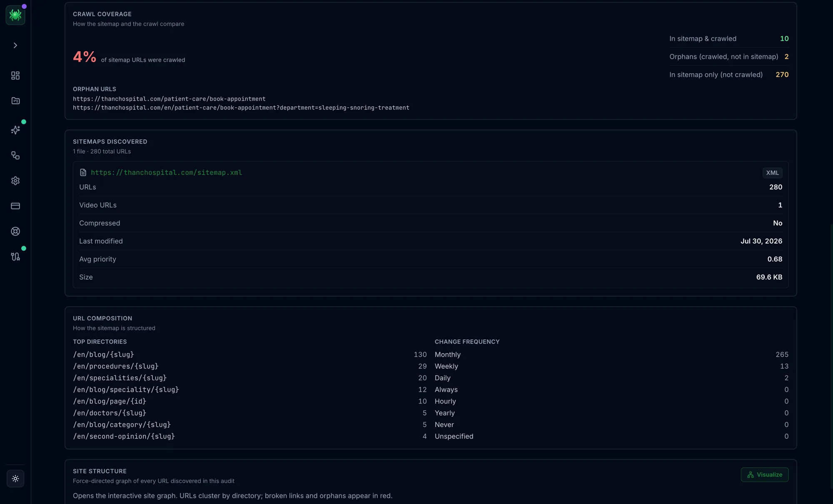The width and height of the screenshot is (833, 504).
Task: Click the 4% crawl coverage figure
Action: click(x=85, y=57)
